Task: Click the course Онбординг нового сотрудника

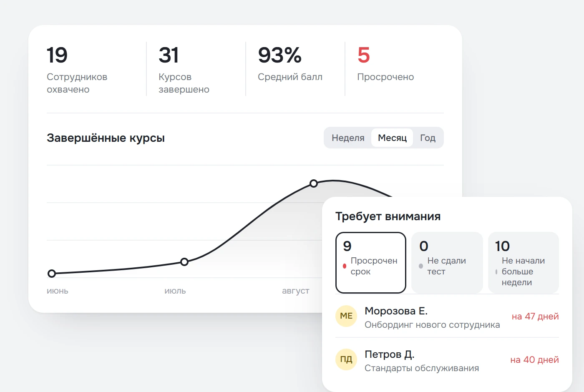Action: pos(432,325)
